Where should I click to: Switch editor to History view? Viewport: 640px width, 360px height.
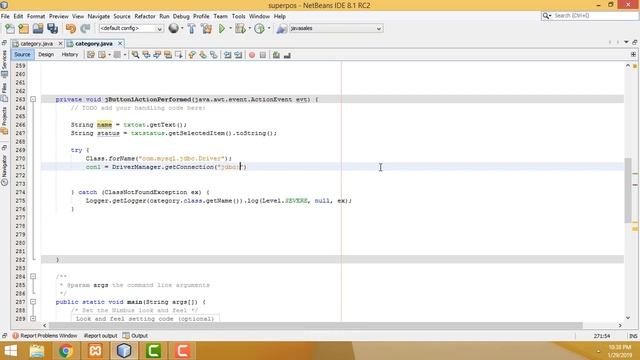tap(70, 55)
